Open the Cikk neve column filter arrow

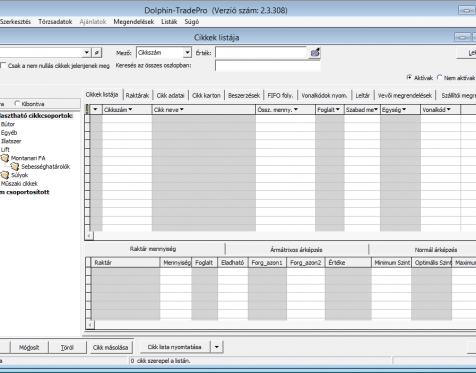[182, 109]
